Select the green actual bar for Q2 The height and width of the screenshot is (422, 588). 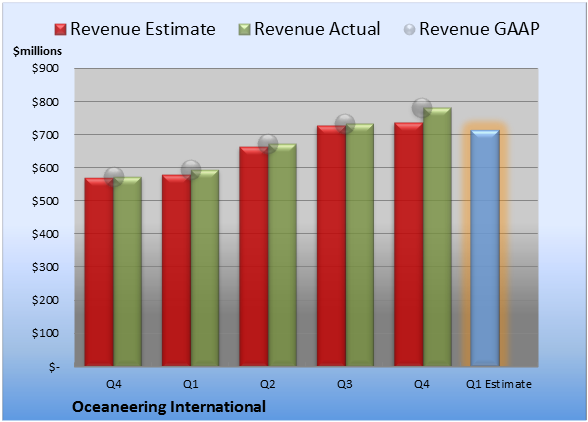pyautogui.click(x=282, y=255)
